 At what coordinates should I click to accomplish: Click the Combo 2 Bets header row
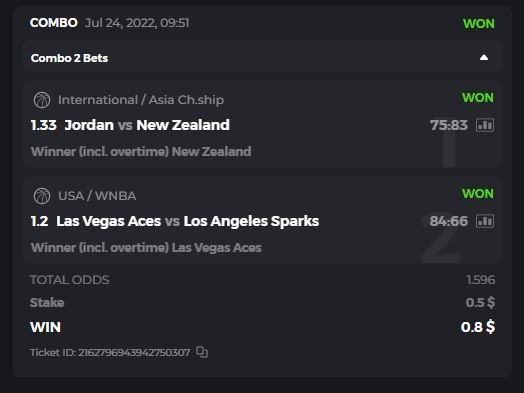(262, 58)
